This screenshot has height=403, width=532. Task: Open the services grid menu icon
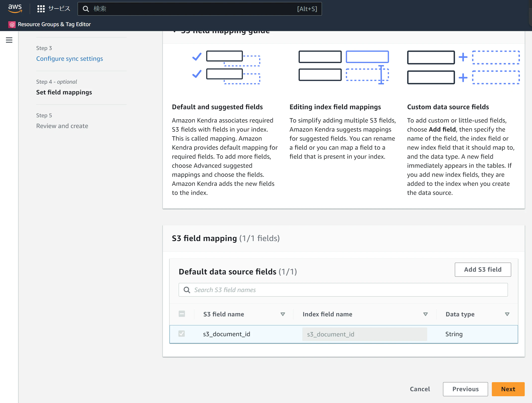coord(41,9)
